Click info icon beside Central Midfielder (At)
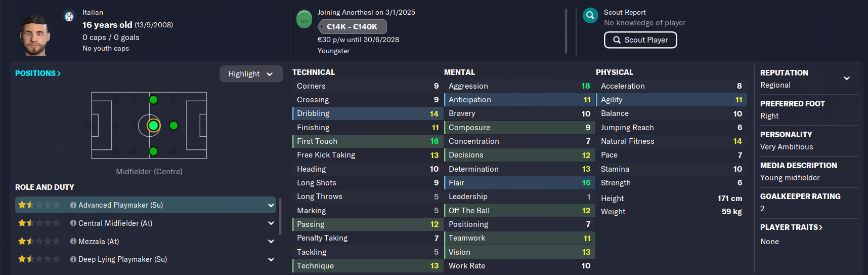 (x=73, y=223)
